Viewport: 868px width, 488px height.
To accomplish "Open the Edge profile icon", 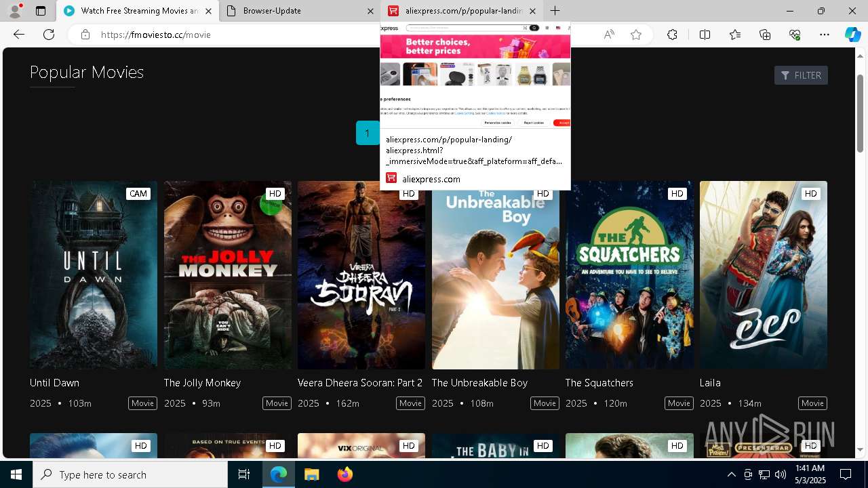I will pyautogui.click(x=15, y=11).
